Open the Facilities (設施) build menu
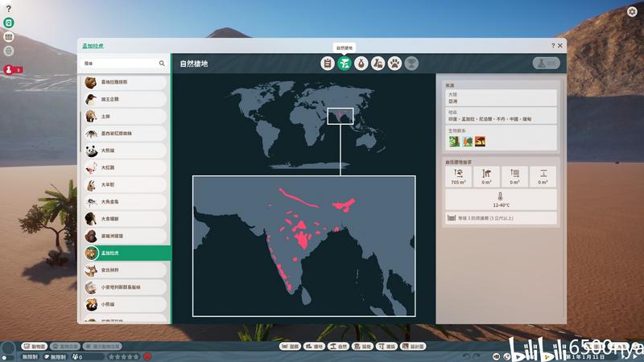The image size is (644, 362). click(362, 347)
